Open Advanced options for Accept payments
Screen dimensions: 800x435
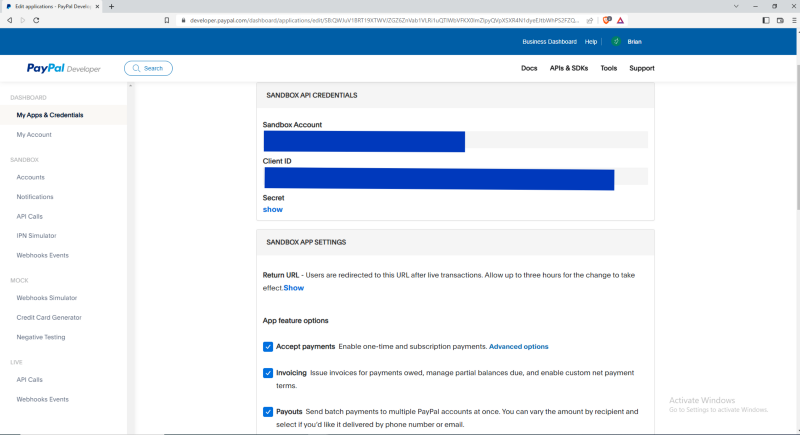518,347
